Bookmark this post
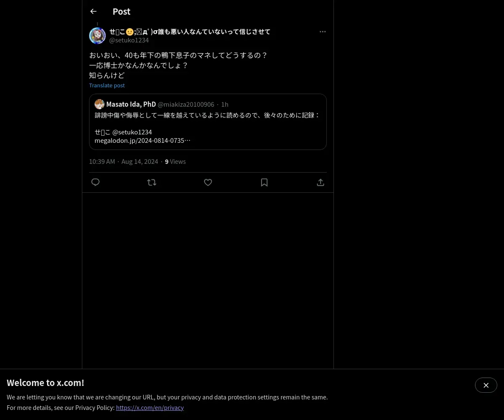Screen dimensions: 504x420 (264, 182)
